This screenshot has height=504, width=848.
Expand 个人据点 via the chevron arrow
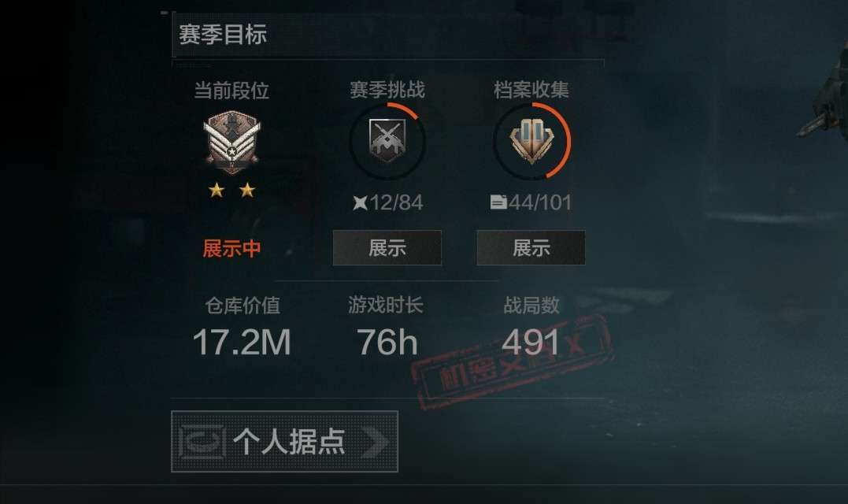point(376,443)
